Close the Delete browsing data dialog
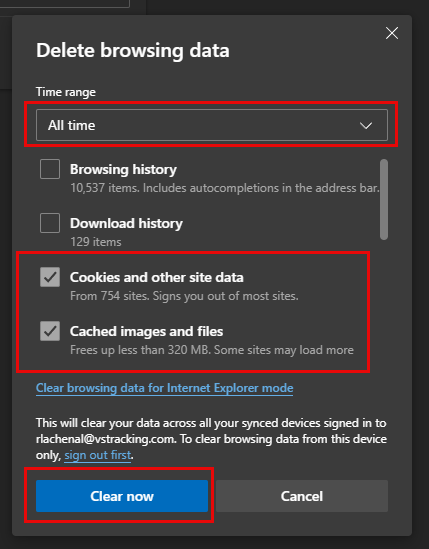 [x=392, y=33]
